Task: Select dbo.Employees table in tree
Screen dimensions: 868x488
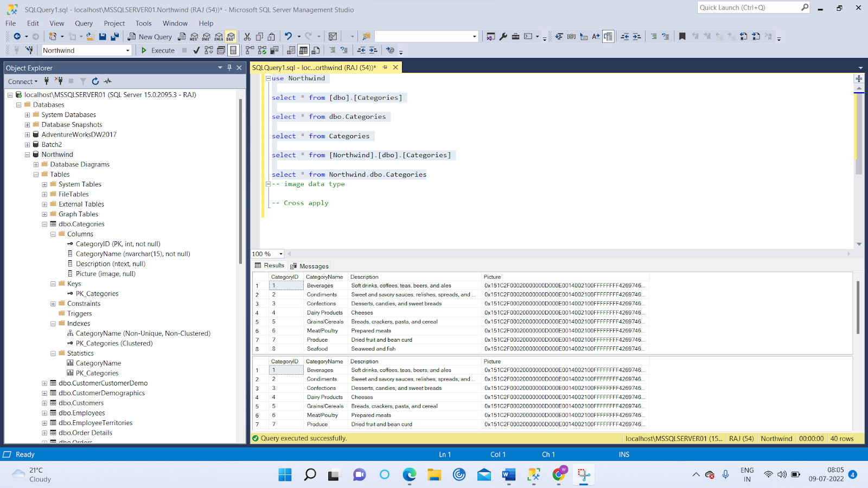Action: point(81,413)
